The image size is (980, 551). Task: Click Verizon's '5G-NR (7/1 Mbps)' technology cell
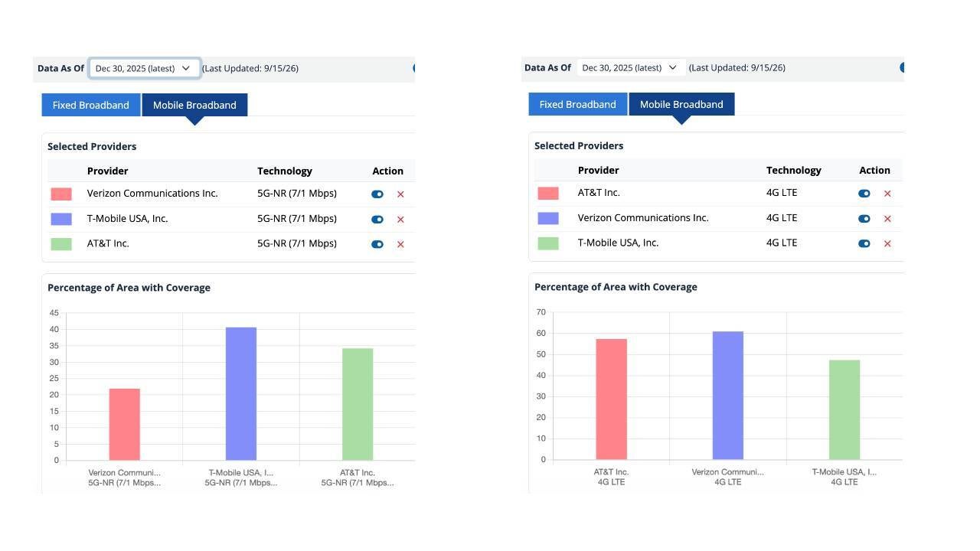[x=297, y=194]
